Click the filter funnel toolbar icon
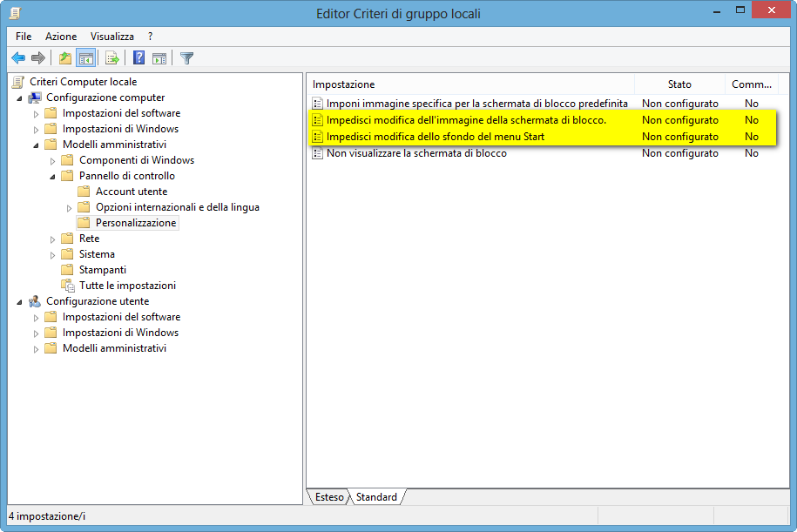The width and height of the screenshot is (797, 532). pos(186,58)
